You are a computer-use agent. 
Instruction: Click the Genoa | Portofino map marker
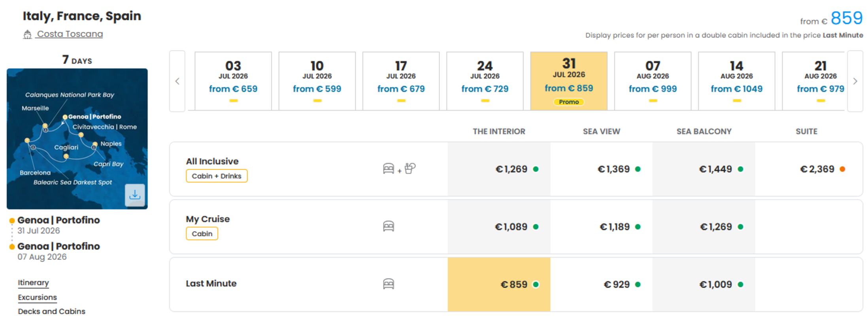[x=65, y=117]
